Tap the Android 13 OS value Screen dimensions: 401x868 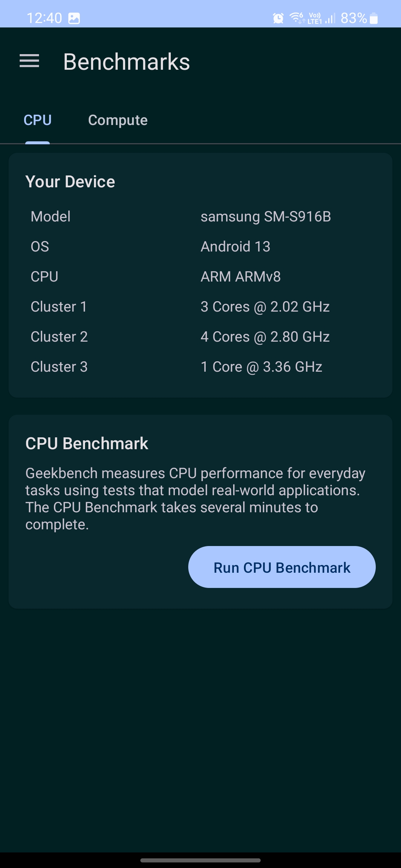point(235,247)
